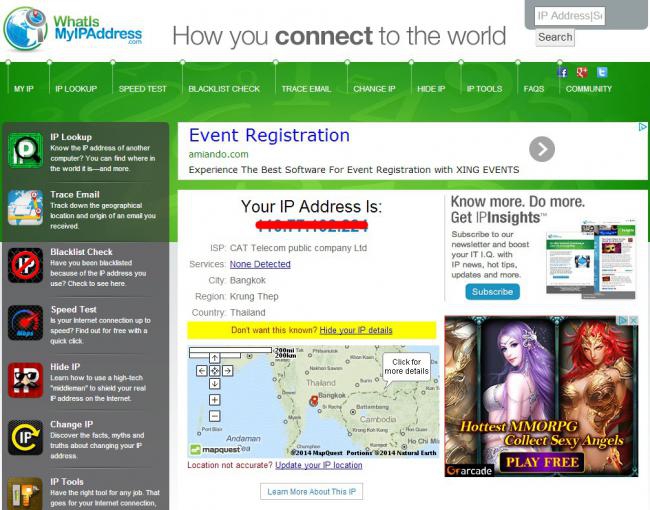Click the Hide IP disguise icon

tap(25, 380)
